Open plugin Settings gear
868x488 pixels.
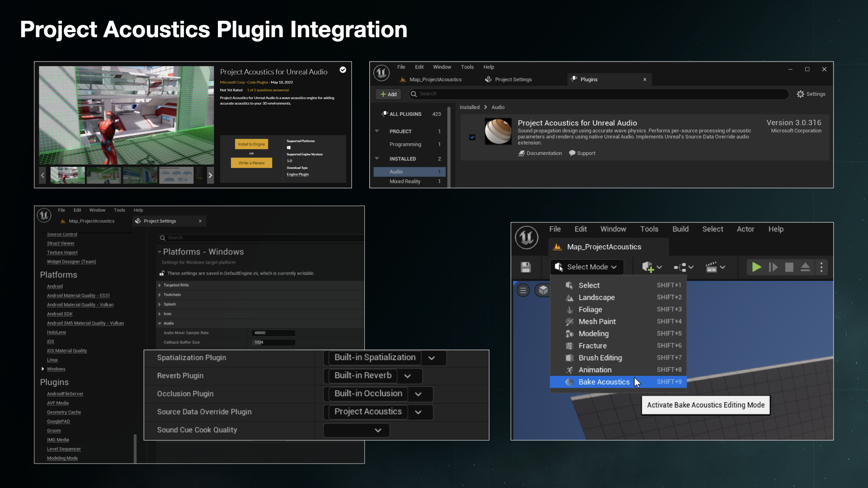811,94
